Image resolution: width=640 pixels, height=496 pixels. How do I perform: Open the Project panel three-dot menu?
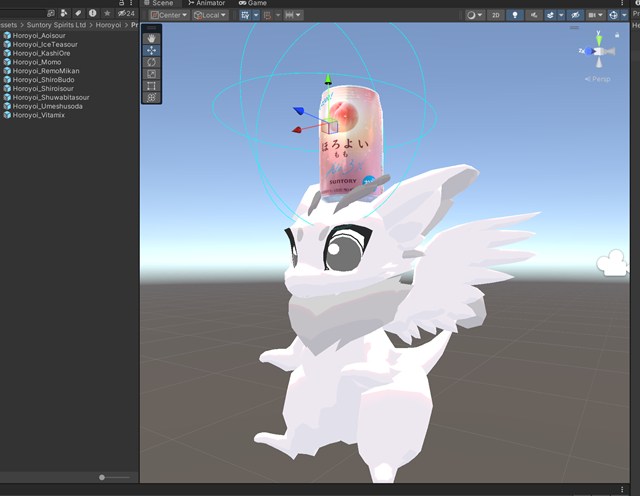click(131, 2)
